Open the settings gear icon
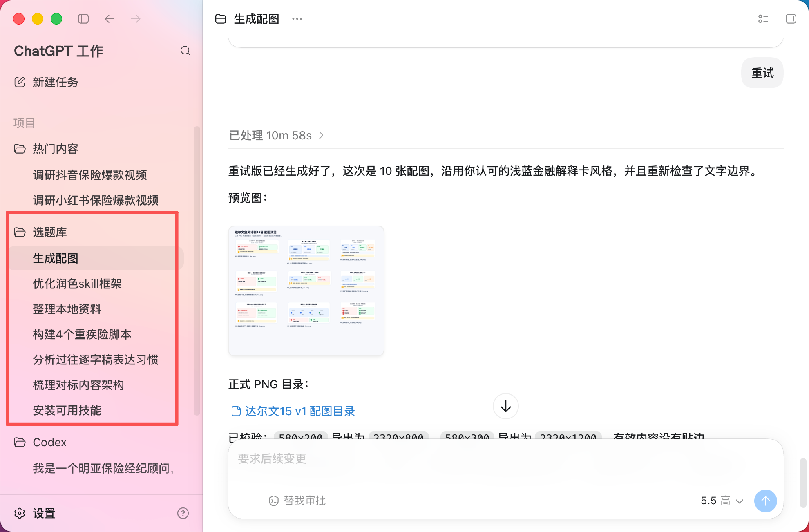 coord(20,513)
